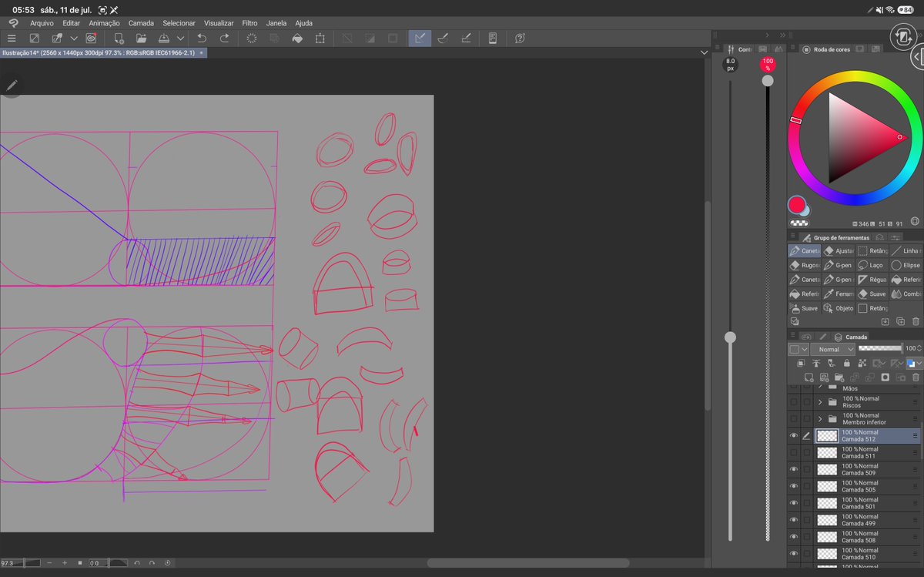Open the Normal blending mode dropdown

click(832, 349)
